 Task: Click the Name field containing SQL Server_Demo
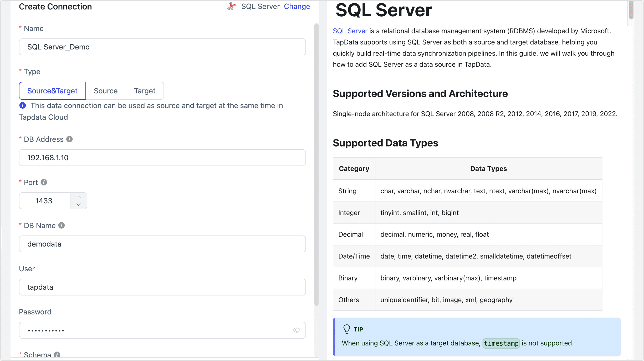(x=162, y=47)
